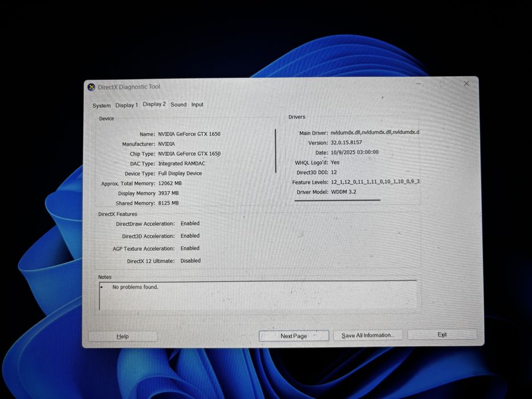Click WHQL Logo'd value Yes
The width and height of the screenshot is (532, 399).
point(335,162)
